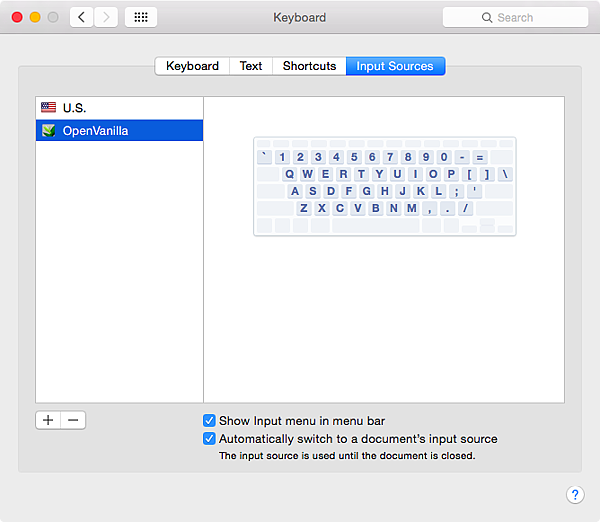Switch to the Keyboard tab

pos(192,66)
